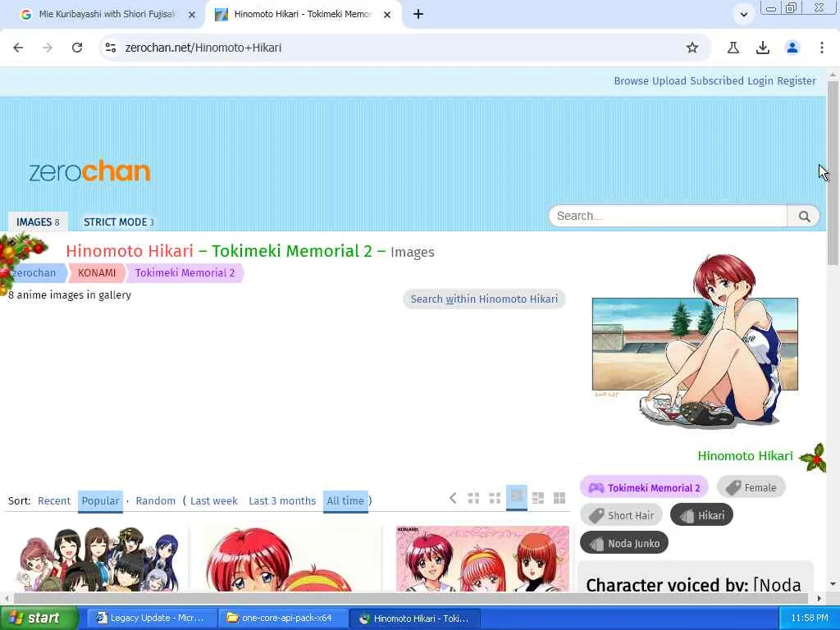Open the Hinomoto Hikari character image
Image resolution: width=840 pixels, height=630 pixels.
(x=696, y=341)
